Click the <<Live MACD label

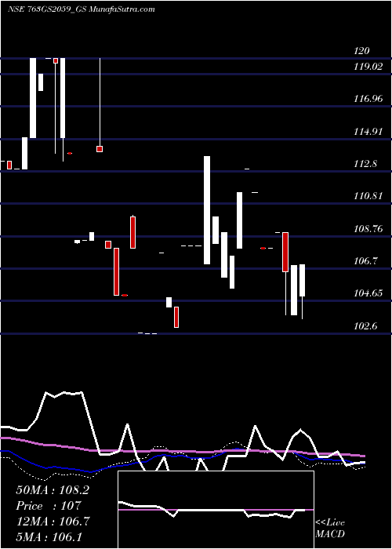pos(330,528)
